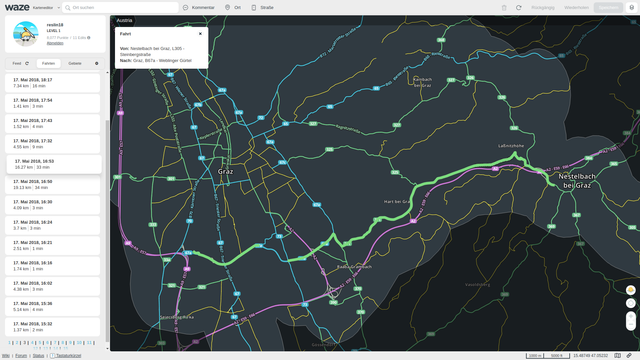
Task: Open the Wiki footer link
Action: tap(5, 356)
